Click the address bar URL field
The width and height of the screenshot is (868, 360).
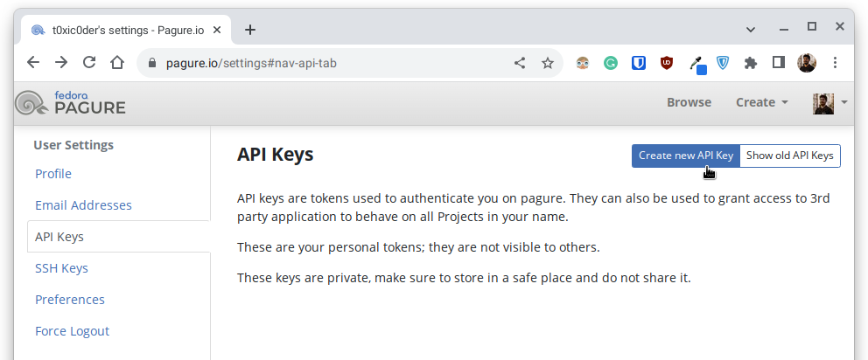click(332, 63)
